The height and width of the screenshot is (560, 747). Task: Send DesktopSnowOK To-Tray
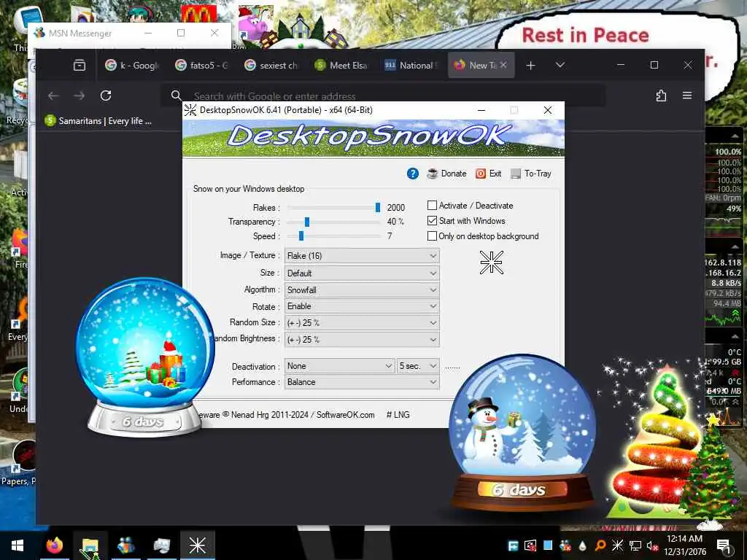(x=531, y=174)
